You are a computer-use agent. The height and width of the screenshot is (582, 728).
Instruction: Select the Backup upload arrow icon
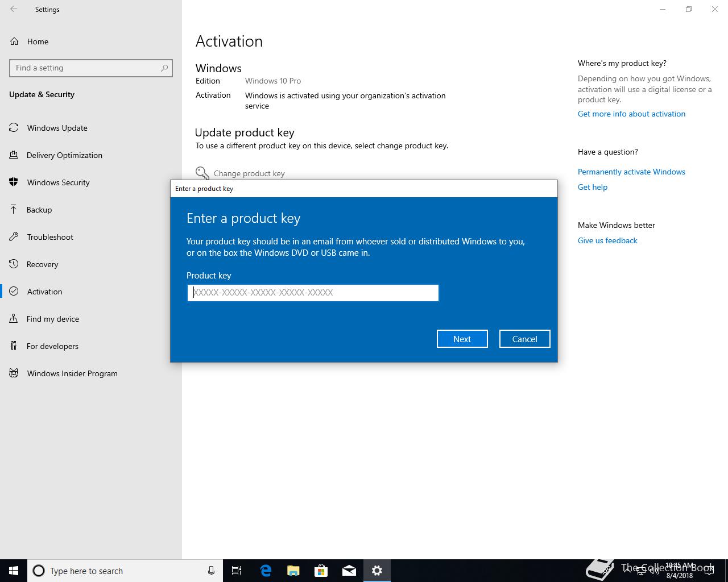click(x=14, y=210)
